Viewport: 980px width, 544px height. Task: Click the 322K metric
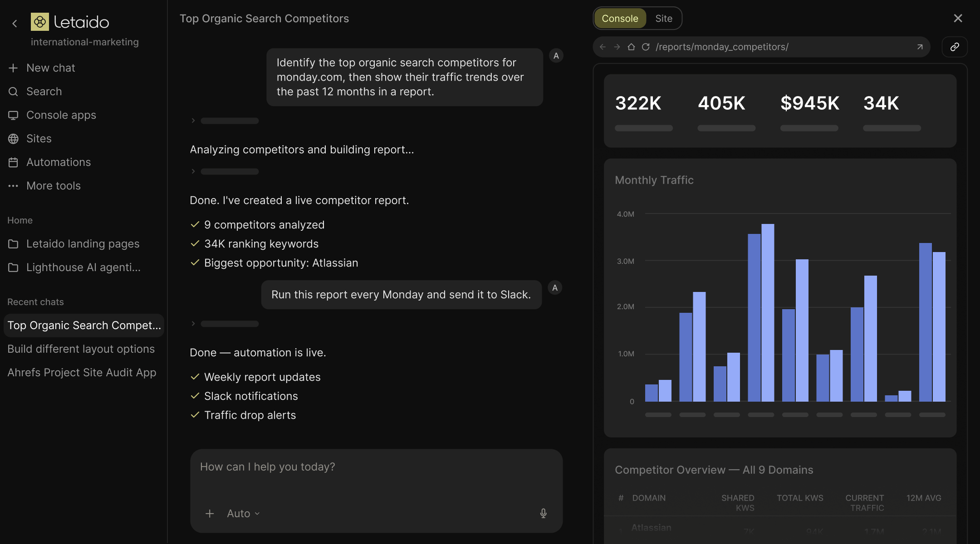(x=638, y=103)
